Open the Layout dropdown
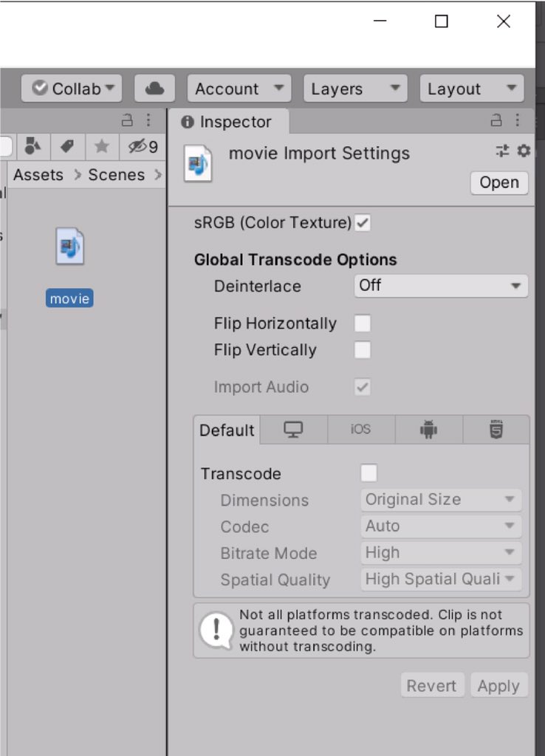 pos(472,89)
